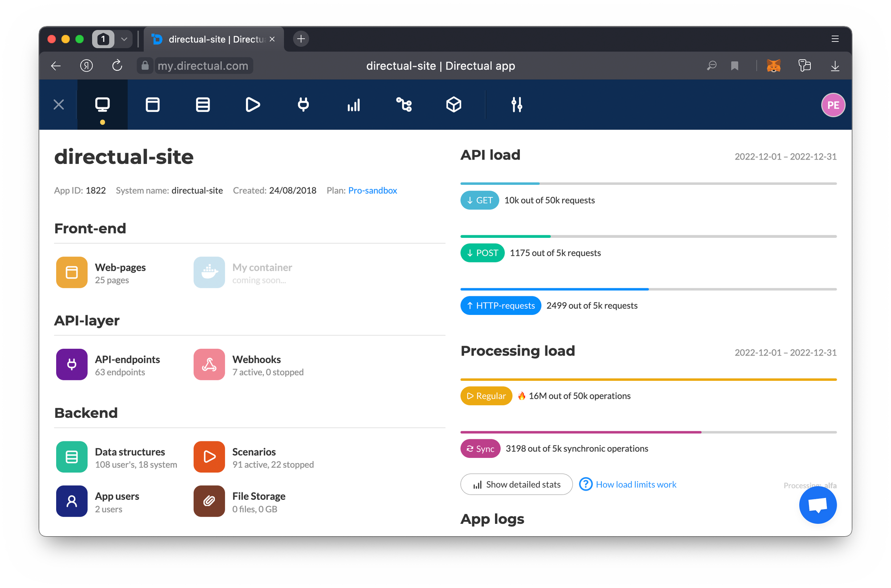Select the graph analytics toolbar icon
The height and width of the screenshot is (588, 891).
354,105
